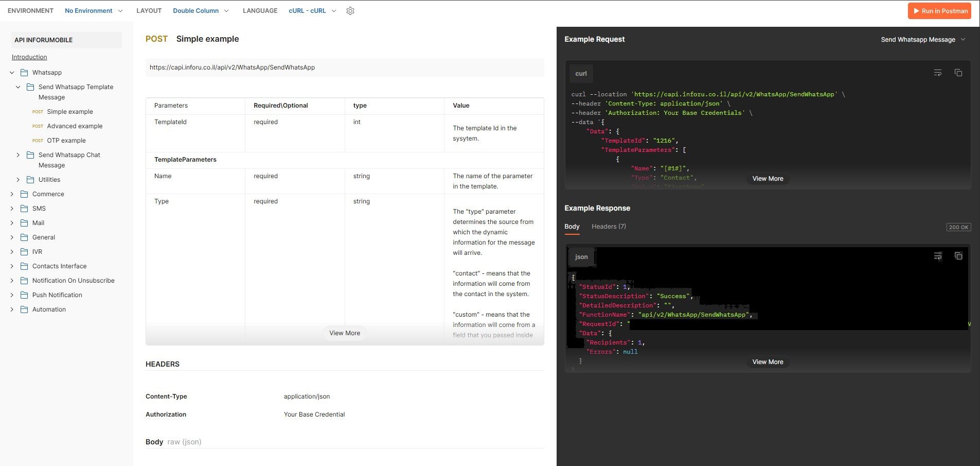Expand the IVR folder chevron
Image resolution: width=980 pixels, height=466 pixels.
[12, 252]
